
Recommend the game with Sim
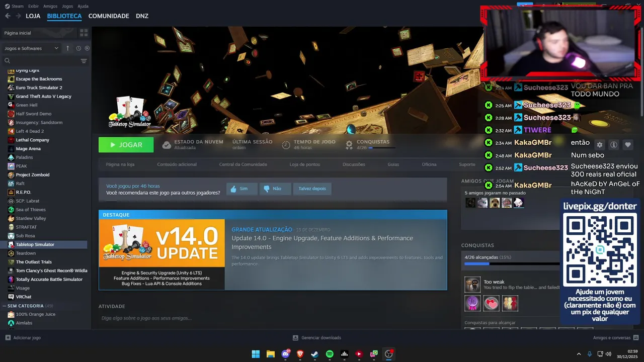point(242,189)
